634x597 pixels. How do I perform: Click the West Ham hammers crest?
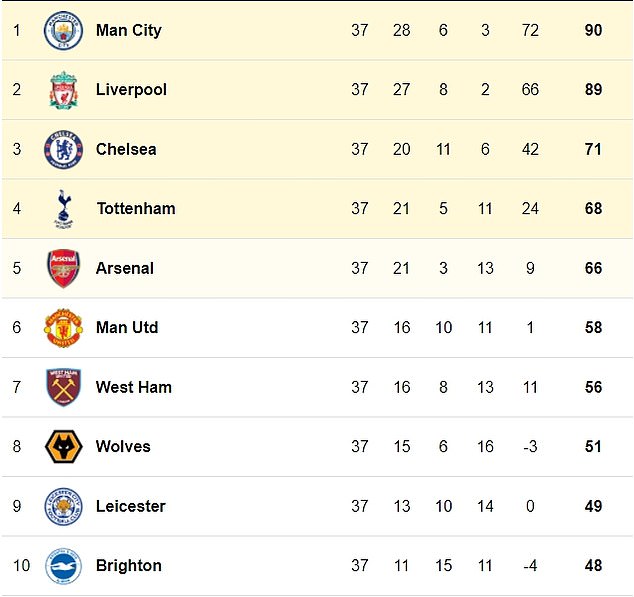pos(63,387)
